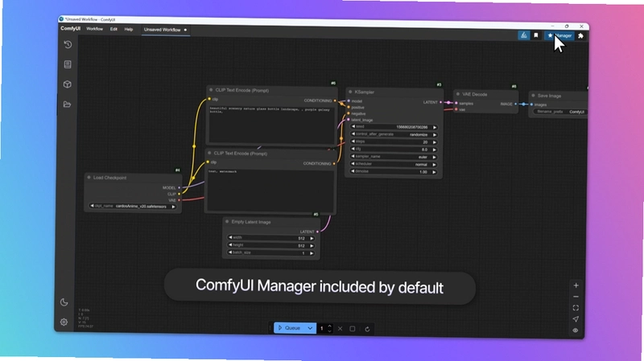Click the square clear-queue icon by Queue
Image resolution: width=644 pixels, height=361 pixels.
(x=353, y=329)
